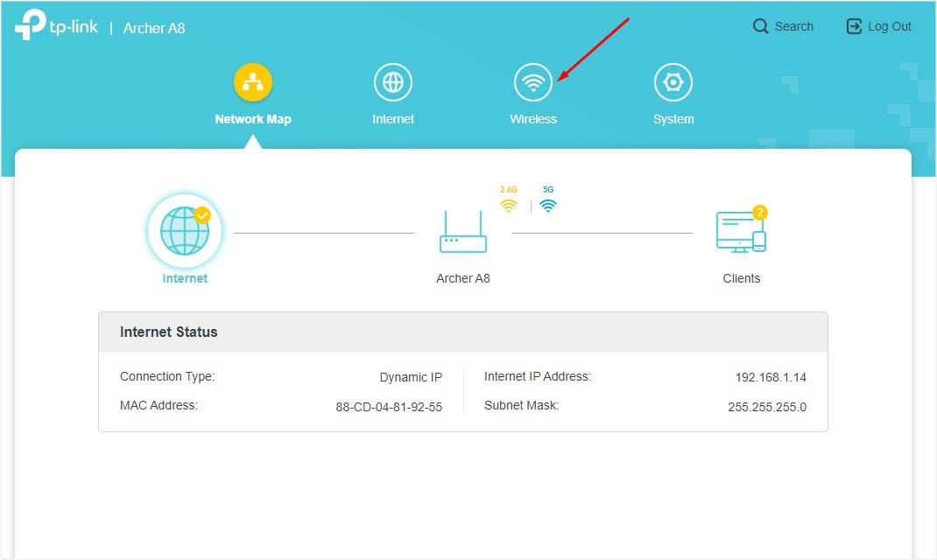The image size is (937, 560).
Task: Click the Log Out door icon
Action: (x=854, y=26)
